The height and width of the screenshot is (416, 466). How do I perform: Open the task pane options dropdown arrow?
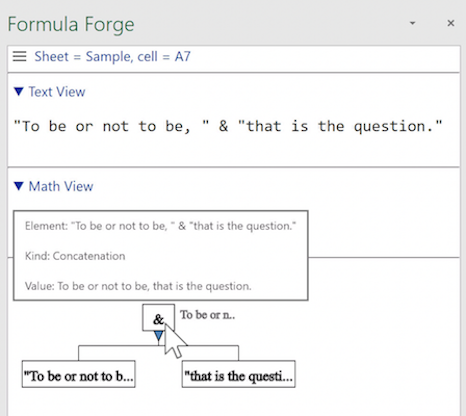(412, 23)
